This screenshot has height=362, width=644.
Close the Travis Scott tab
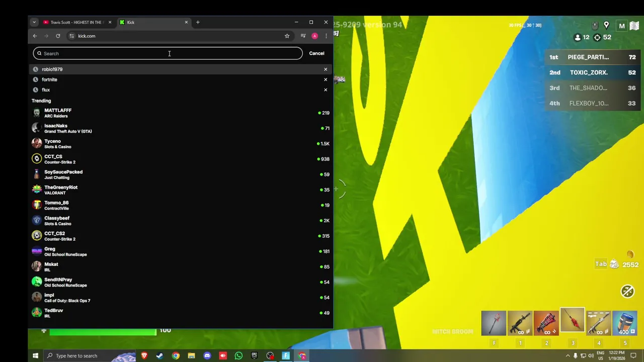(110, 22)
